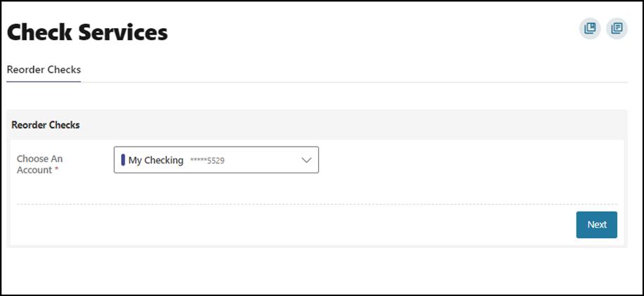Image resolution: width=644 pixels, height=296 pixels.
Task: Click the Next button
Action: pyautogui.click(x=596, y=225)
